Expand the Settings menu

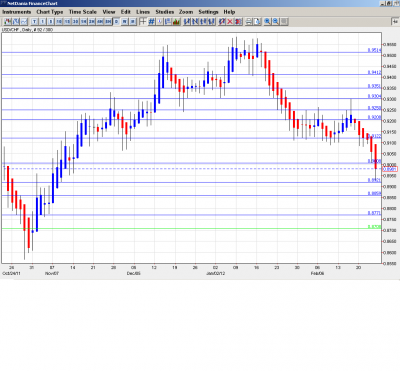[x=208, y=12]
